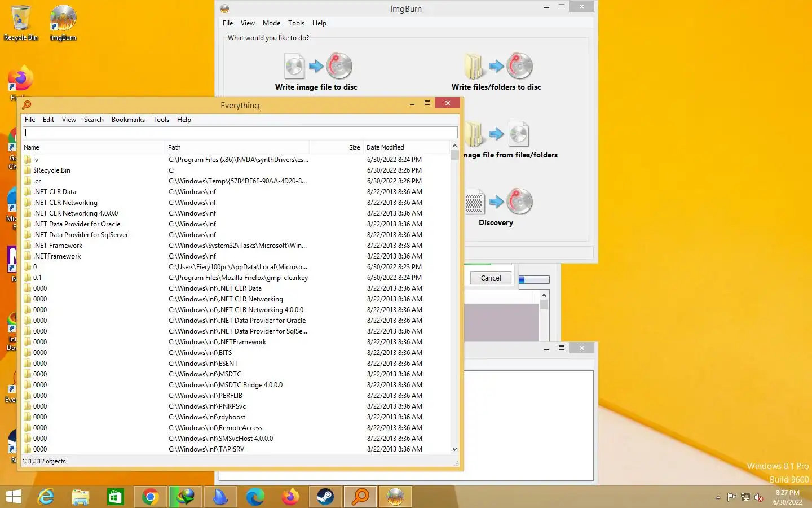Select .NET CLR Networking 4.0.0.0 row
This screenshot has width=812, height=508.
(236, 213)
